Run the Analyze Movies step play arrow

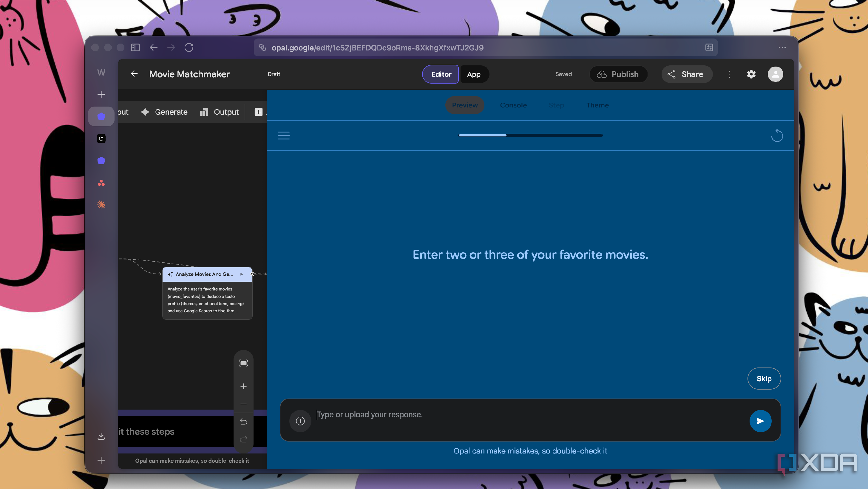pyautogui.click(x=242, y=274)
